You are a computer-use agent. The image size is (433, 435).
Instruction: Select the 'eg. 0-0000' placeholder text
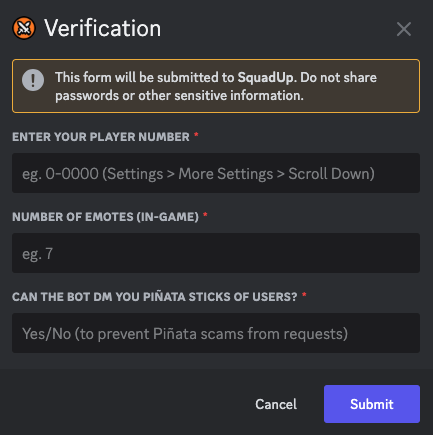60,174
